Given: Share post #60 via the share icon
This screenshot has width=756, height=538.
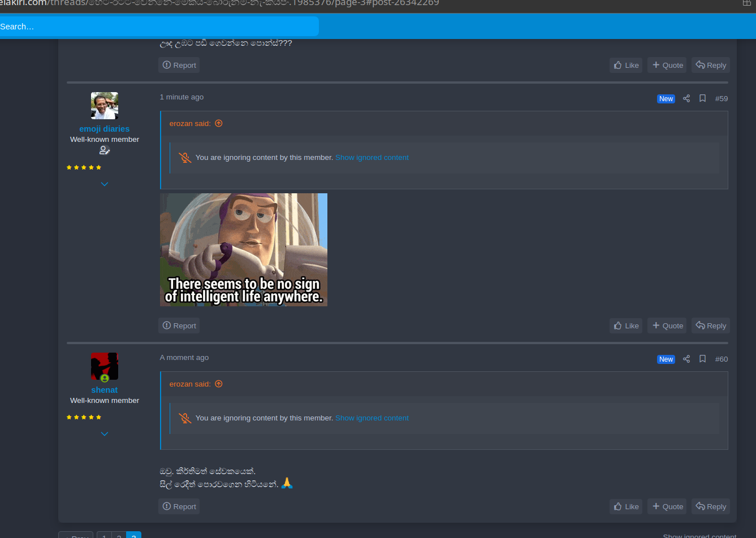Looking at the screenshot, I should click(686, 359).
